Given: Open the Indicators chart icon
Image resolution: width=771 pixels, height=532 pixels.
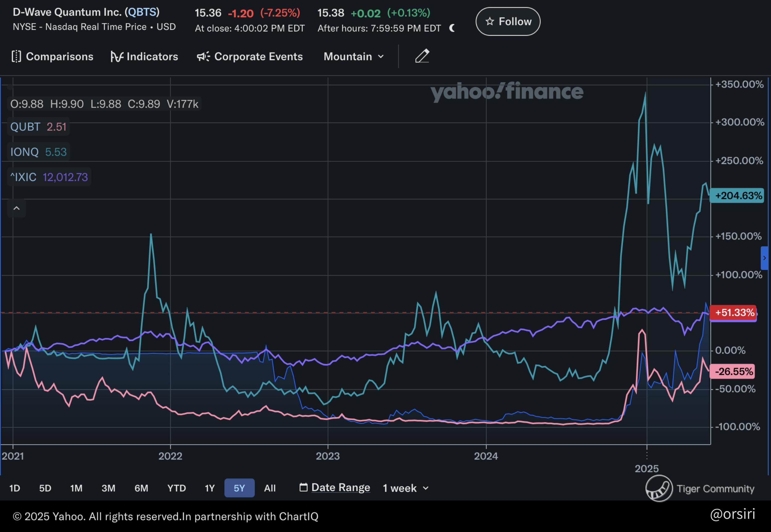Looking at the screenshot, I should 117,56.
